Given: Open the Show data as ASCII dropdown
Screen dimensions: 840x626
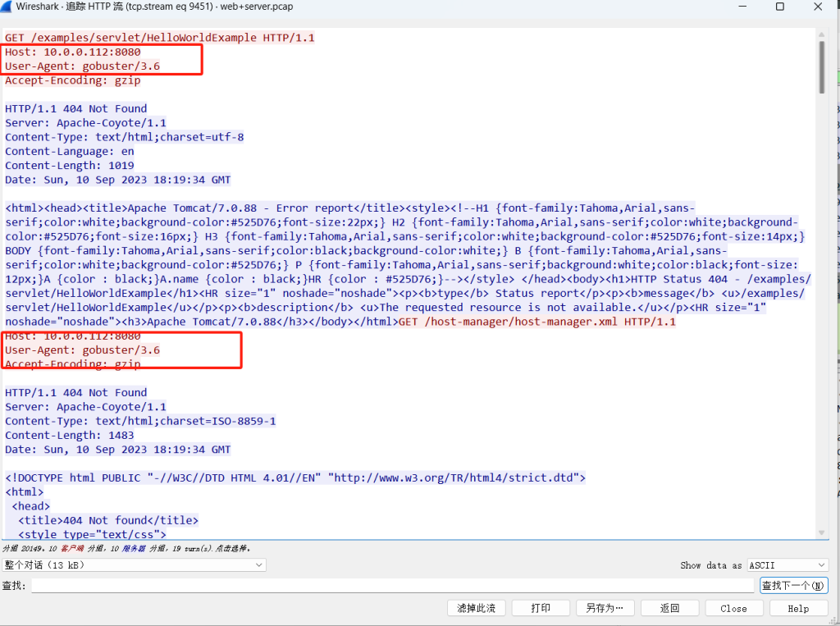Looking at the screenshot, I should (x=787, y=565).
